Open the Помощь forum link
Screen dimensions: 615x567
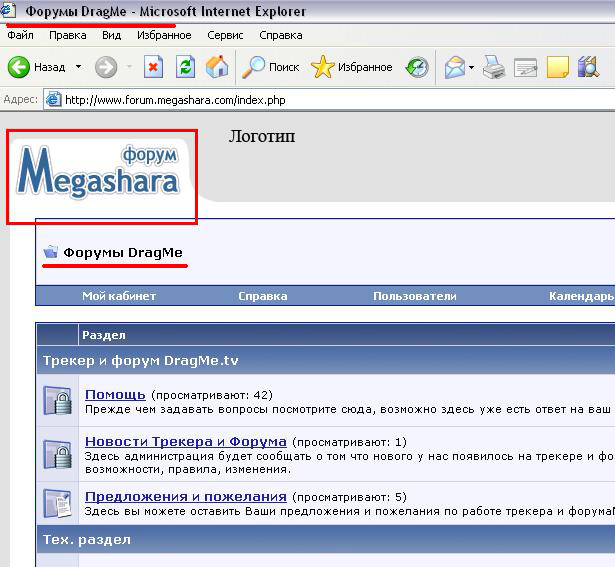click(115, 394)
